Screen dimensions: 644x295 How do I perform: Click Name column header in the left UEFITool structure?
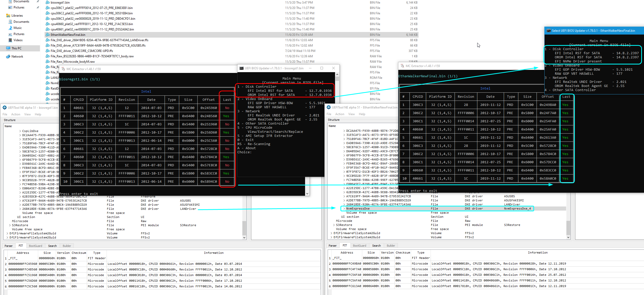(x=8, y=126)
